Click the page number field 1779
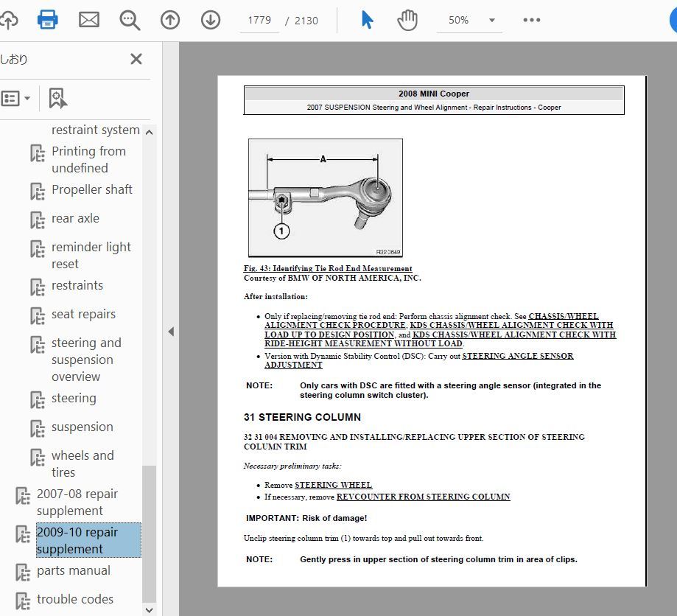Image resolution: width=677 pixels, height=616 pixels. pos(259,21)
